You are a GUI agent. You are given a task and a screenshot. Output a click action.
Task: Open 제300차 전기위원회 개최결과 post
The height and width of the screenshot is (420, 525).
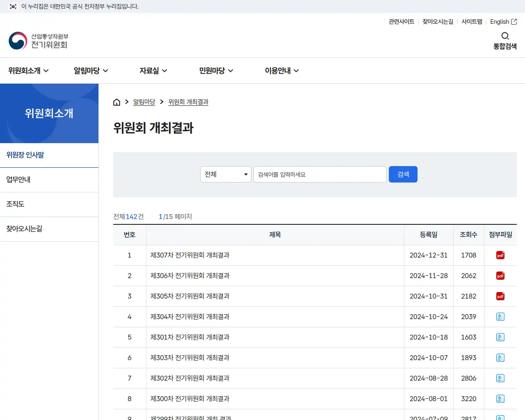190,399
